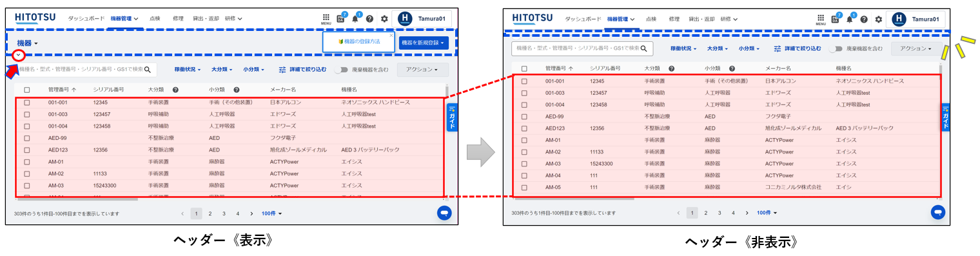980x256 pixels.
Task: Open chat bubble icon in right screenshot
Action: 938,212
